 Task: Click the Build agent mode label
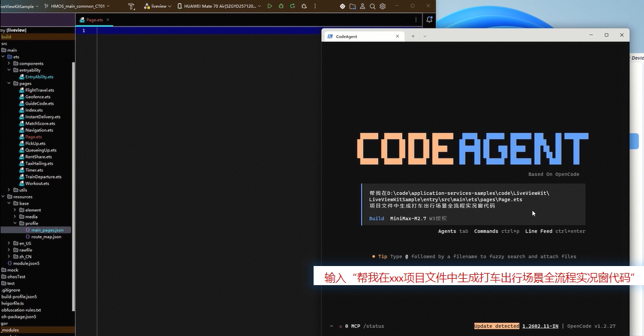coord(377,219)
